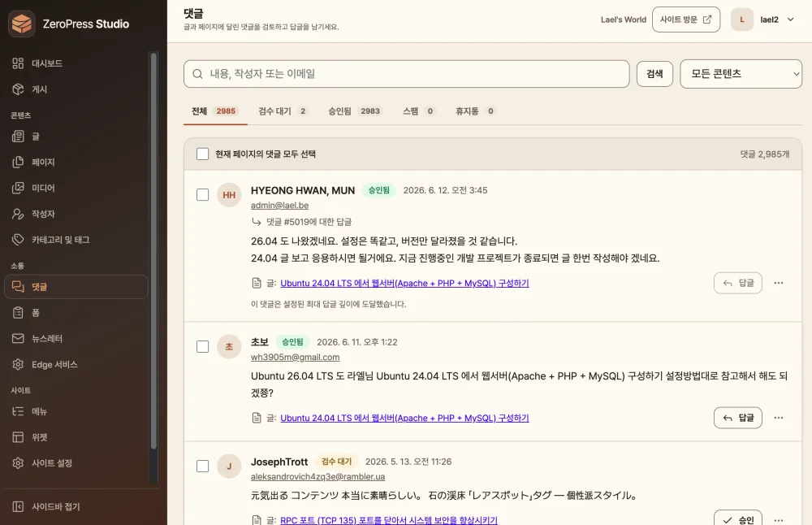The height and width of the screenshot is (525, 812).
Task: Click the 사이트 방문 button
Action: (x=686, y=20)
